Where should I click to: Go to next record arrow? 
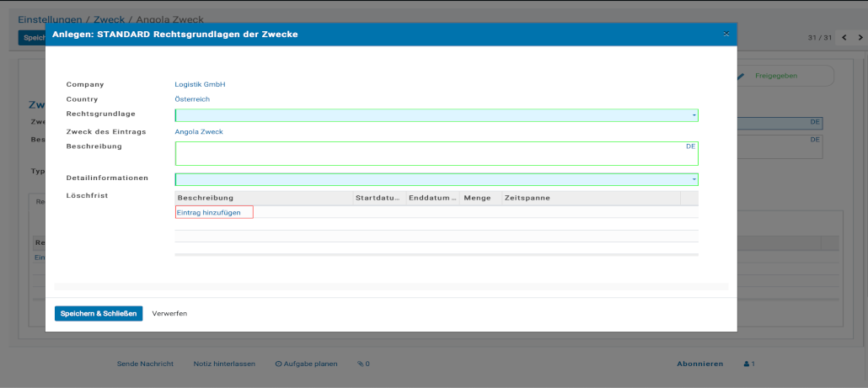pyautogui.click(x=860, y=38)
